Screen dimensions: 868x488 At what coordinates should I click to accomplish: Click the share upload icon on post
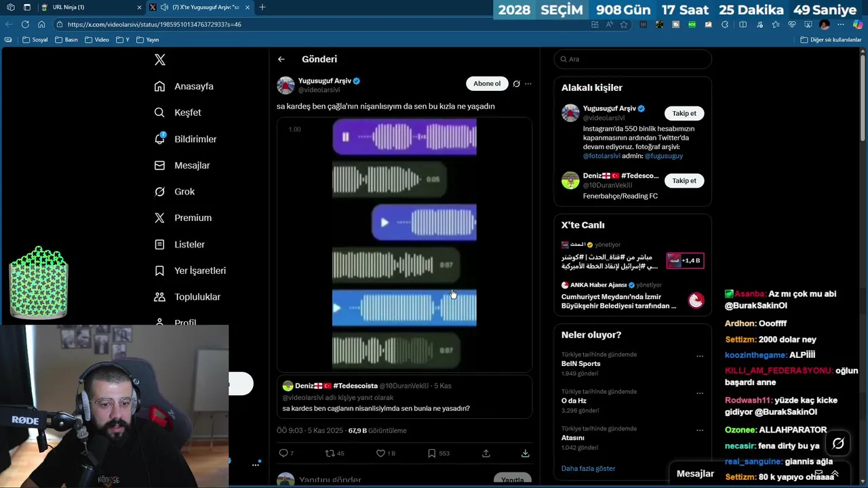click(486, 453)
